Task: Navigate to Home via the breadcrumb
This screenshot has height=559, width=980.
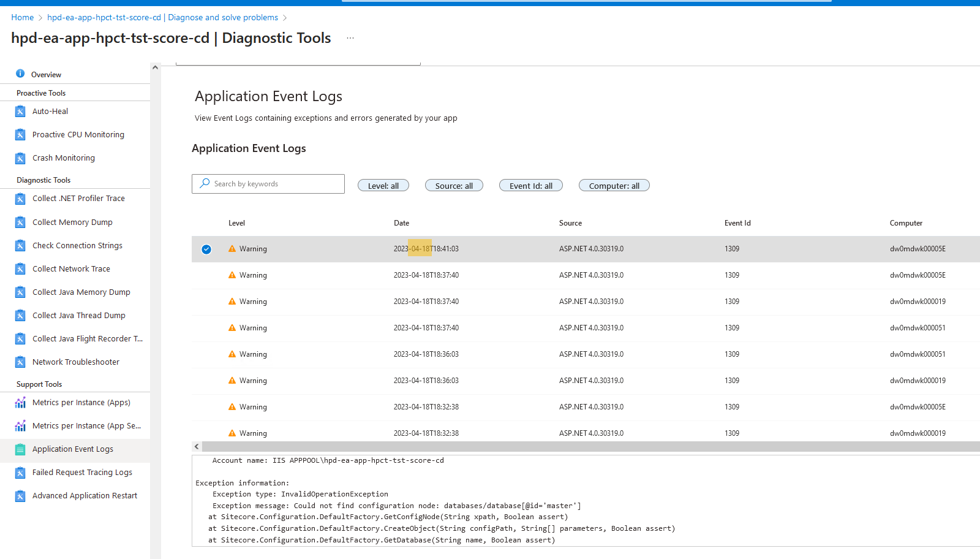Action: click(22, 17)
